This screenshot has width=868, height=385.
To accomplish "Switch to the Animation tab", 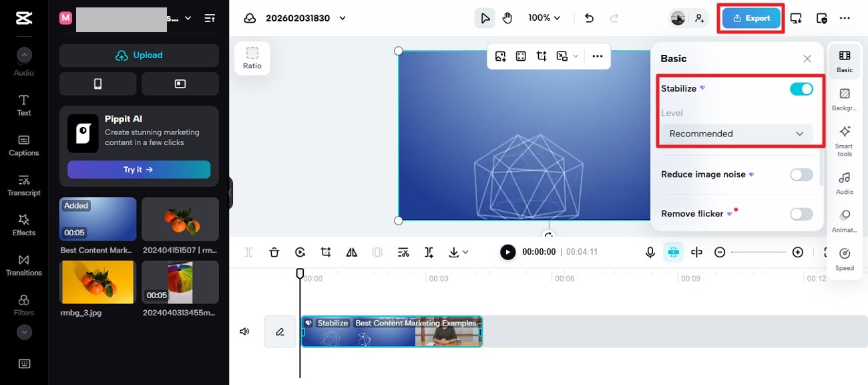I will point(845,221).
